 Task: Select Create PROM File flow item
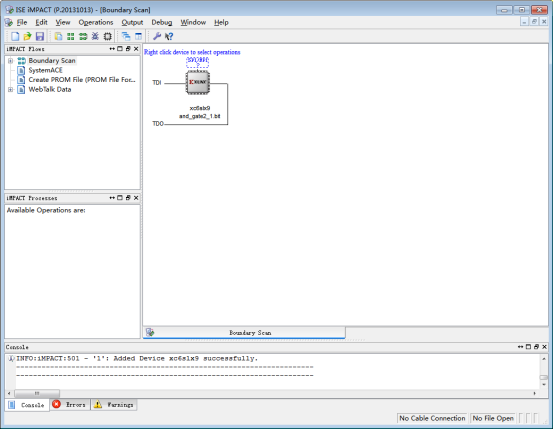82,80
